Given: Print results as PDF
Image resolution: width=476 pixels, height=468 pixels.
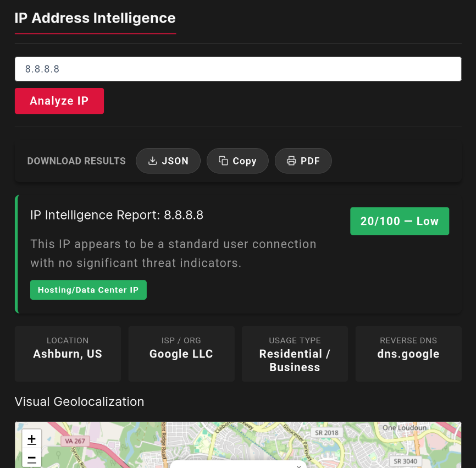Looking at the screenshot, I should click(x=303, y=161).
